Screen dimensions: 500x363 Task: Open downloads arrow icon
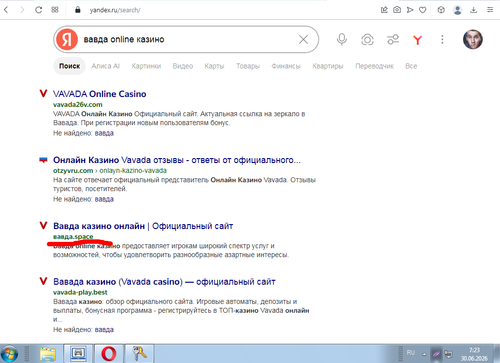(x=473, y=10)
